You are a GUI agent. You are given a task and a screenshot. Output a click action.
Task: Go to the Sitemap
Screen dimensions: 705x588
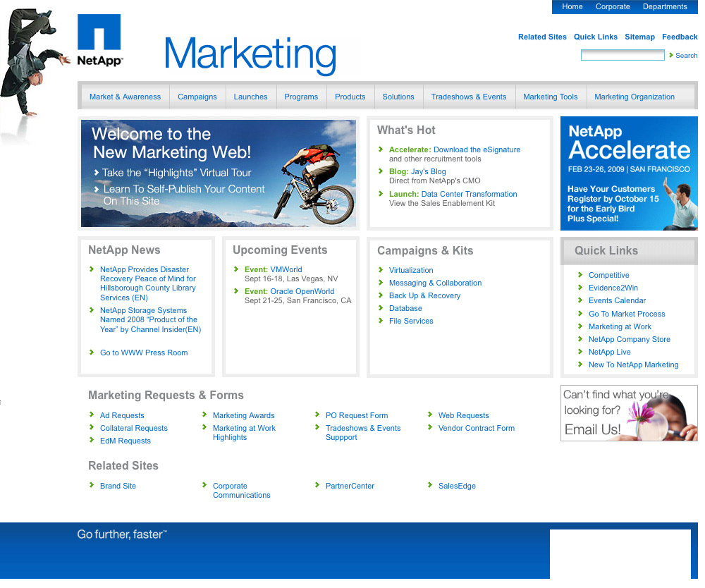pos(639,37)
